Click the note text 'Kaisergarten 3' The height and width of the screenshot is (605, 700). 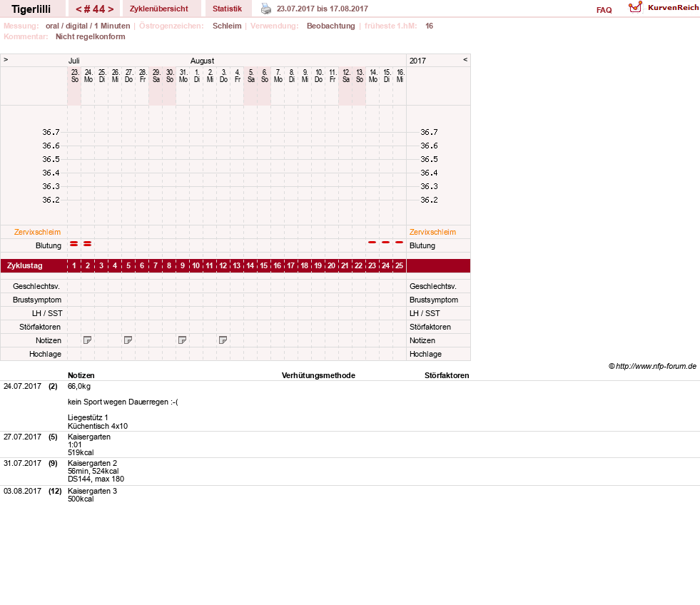93,491
